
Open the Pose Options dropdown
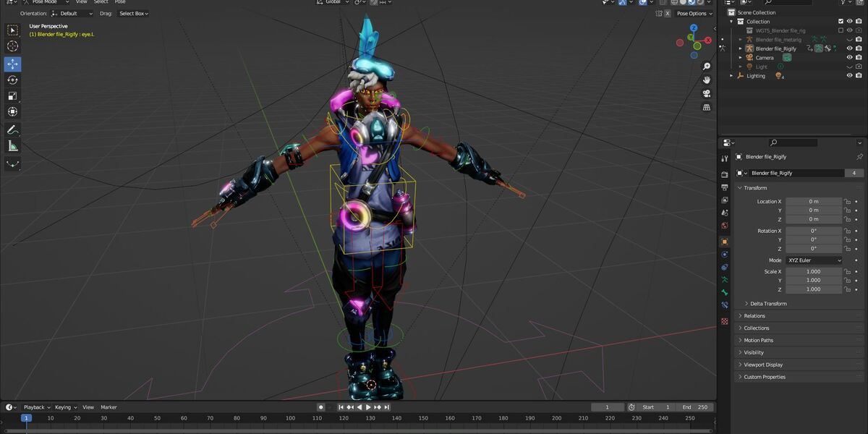pos(694,13)
